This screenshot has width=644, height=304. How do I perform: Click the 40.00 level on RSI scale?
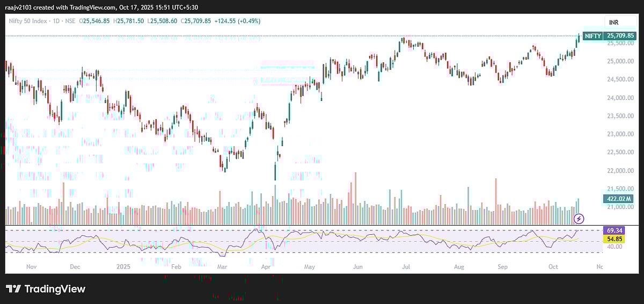pos(615,247)
